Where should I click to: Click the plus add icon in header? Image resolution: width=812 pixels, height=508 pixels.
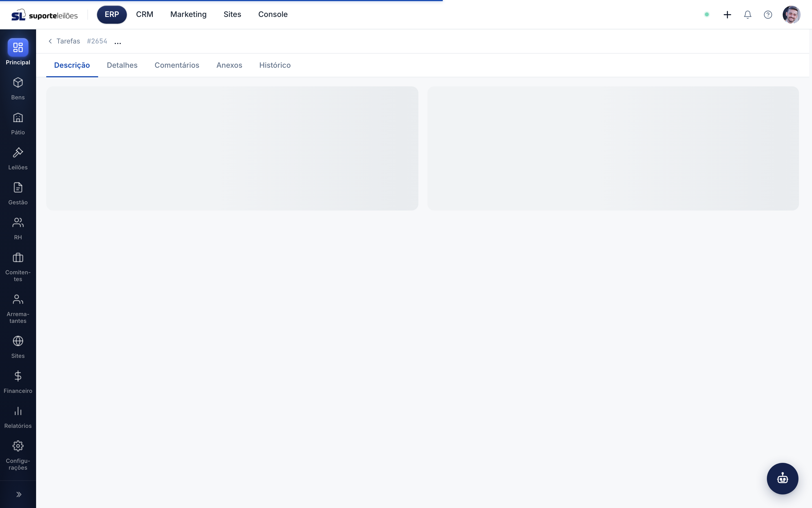pos(727,14)
